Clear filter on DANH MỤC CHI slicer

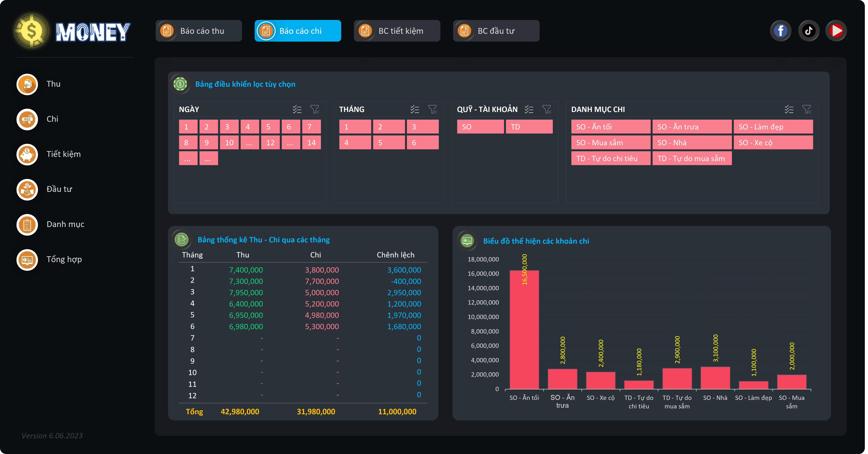(x=807, y=109)
